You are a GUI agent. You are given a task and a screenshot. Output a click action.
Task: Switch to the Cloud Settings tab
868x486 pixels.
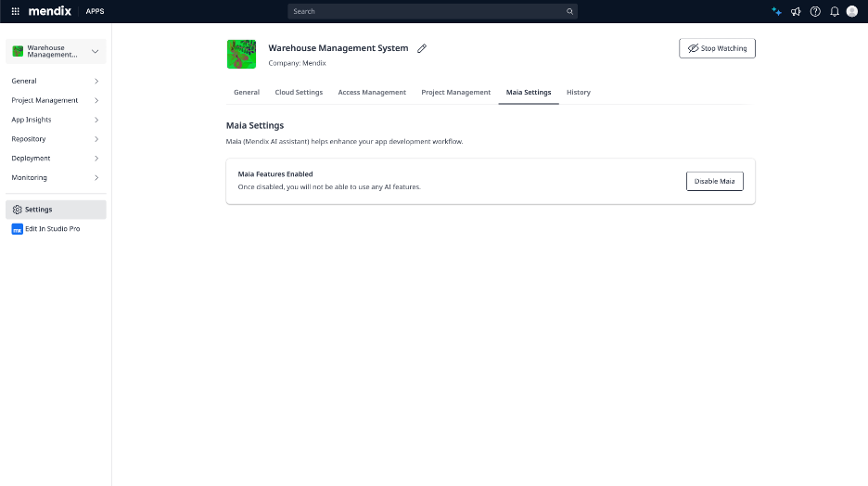pos(299,93)
